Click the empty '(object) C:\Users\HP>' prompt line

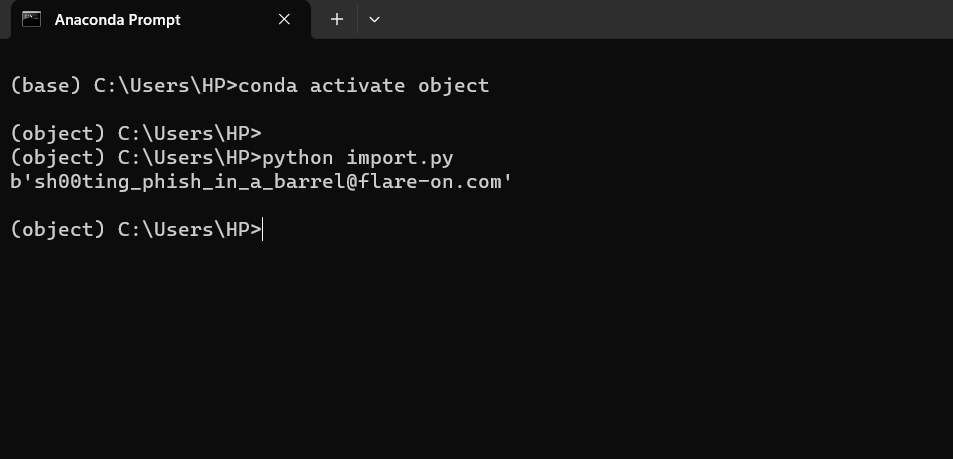coord(135,133)
